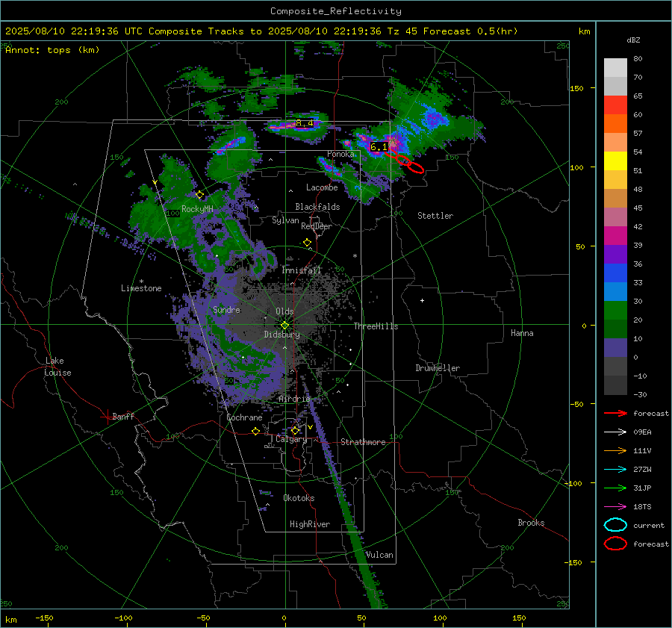
Task: Pick the magenta swatch in the dBZ scale
Action: click(x=615, y=236)
